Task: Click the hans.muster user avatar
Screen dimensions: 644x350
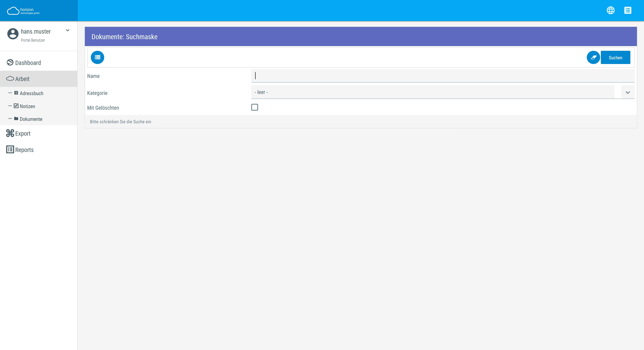Action: 13,34
